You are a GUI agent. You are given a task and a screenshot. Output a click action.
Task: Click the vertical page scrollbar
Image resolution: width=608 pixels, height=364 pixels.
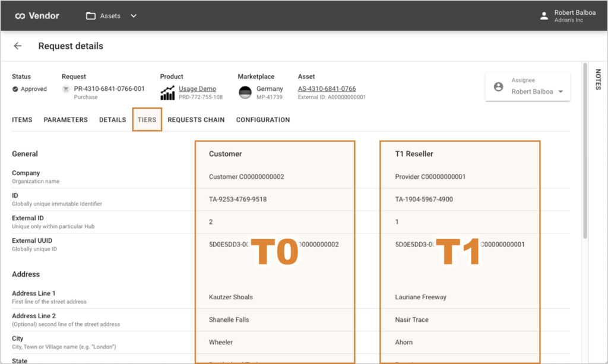(x=585, y=150)
